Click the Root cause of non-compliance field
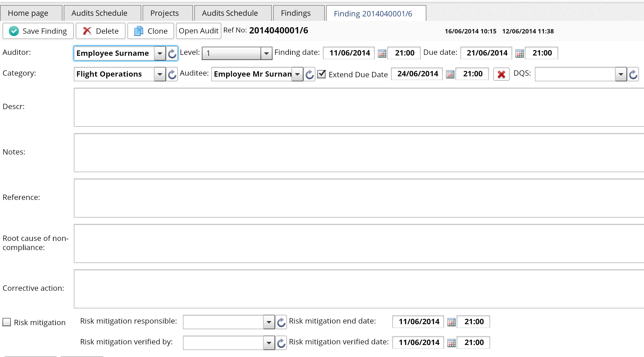Image resolution: width=644 pixels, height=357 pixels. [359, 243]
